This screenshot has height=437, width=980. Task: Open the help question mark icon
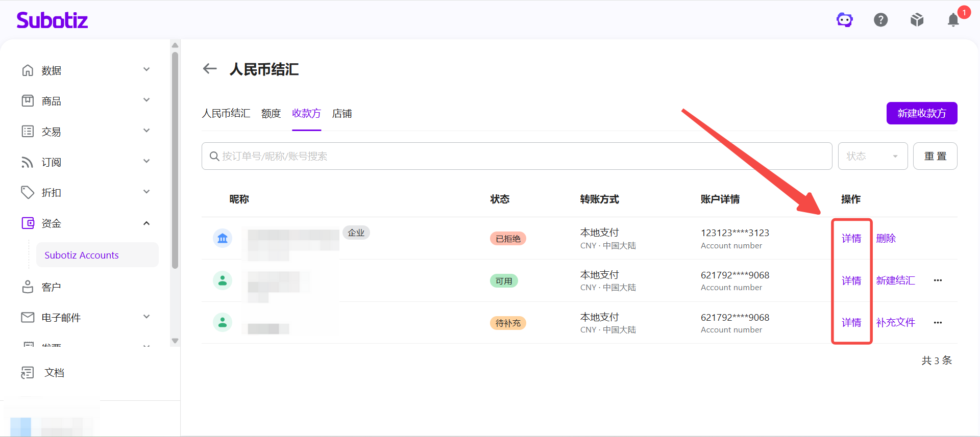coord(881,20)
